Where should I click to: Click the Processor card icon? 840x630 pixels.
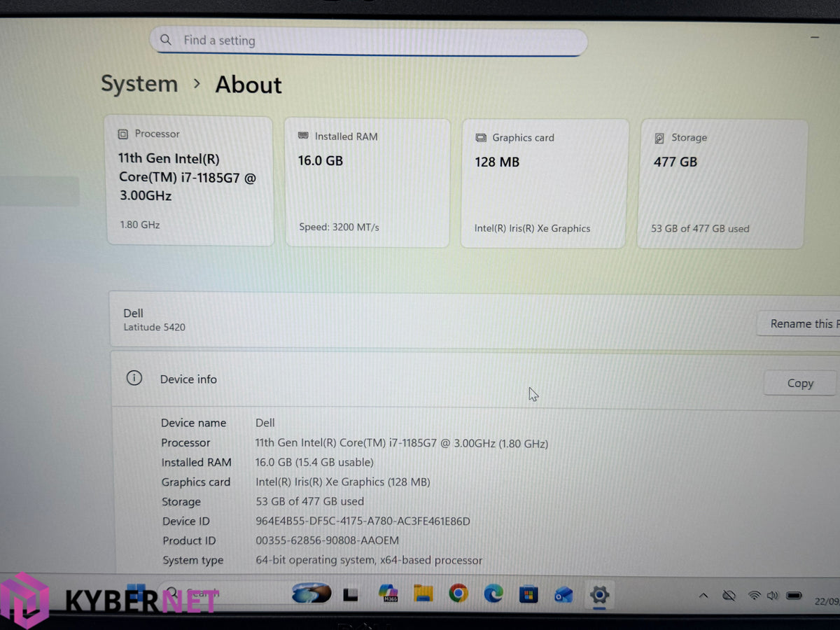point(123,134)
